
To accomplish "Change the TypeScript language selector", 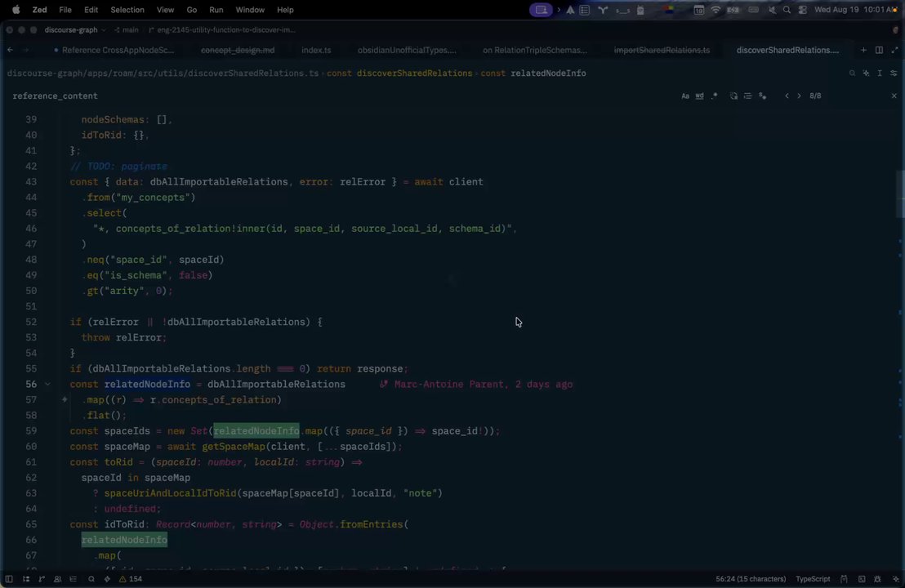I will click(x=813, y=579).
